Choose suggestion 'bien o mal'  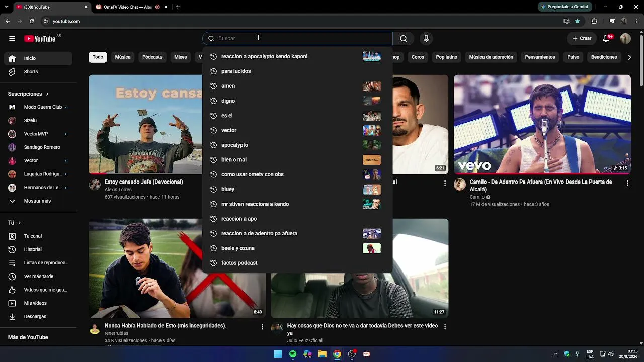[297, 160]
